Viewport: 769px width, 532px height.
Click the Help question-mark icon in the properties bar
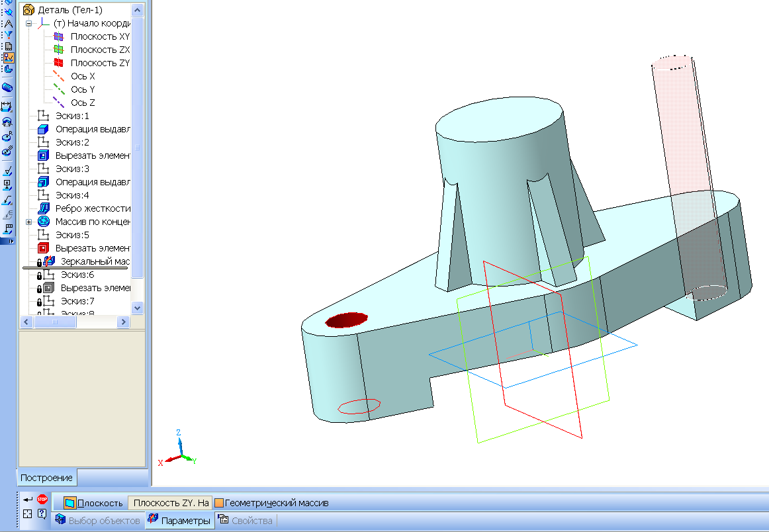click(x=42, y=514)
